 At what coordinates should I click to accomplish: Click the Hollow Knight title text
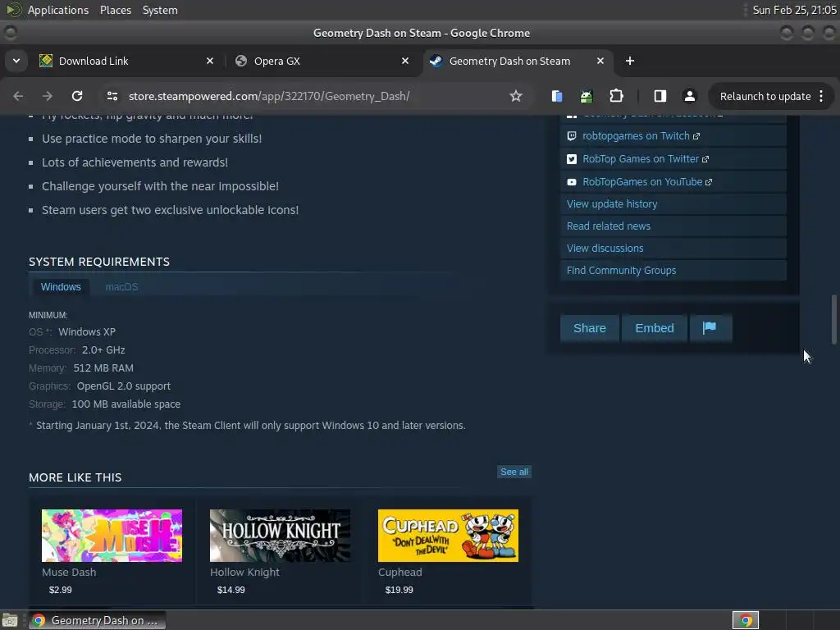click(x=244, y=572)
